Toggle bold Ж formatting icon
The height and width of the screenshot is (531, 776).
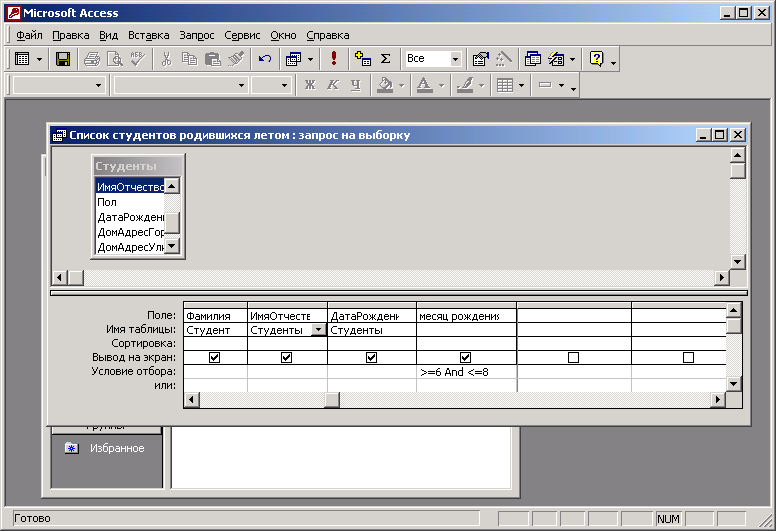click(x=310, y=85)
